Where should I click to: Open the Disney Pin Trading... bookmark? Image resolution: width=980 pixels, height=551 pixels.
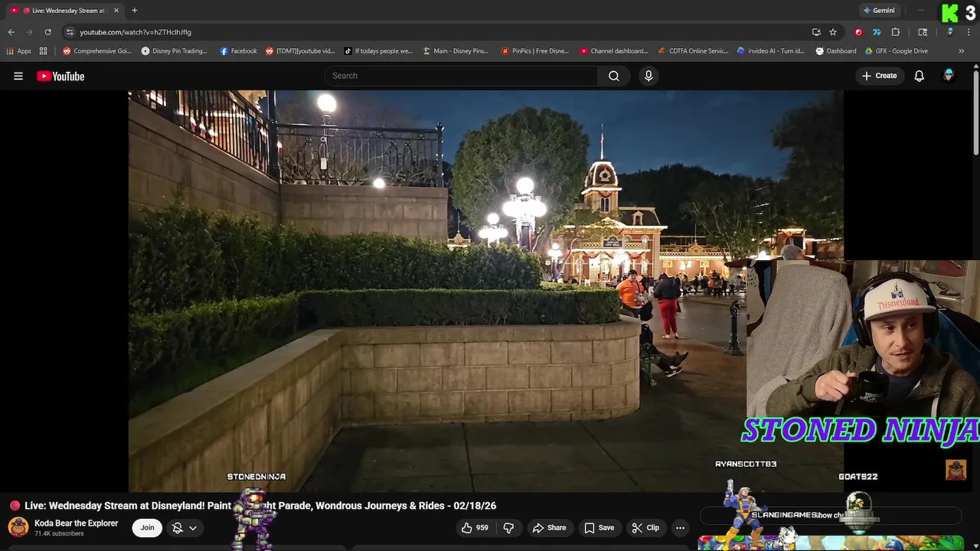click(x=175, y=51)
